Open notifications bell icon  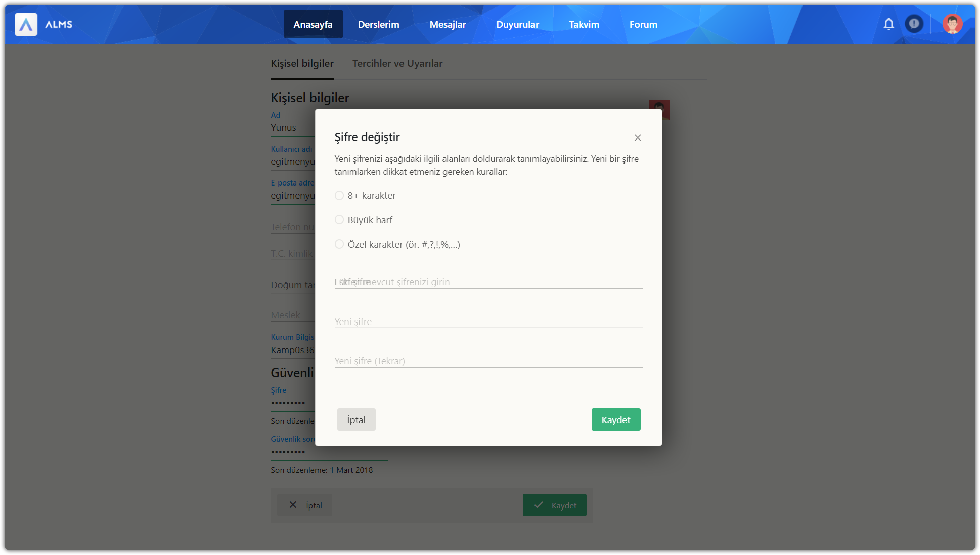pyautogui.click(x=888, y=24)
